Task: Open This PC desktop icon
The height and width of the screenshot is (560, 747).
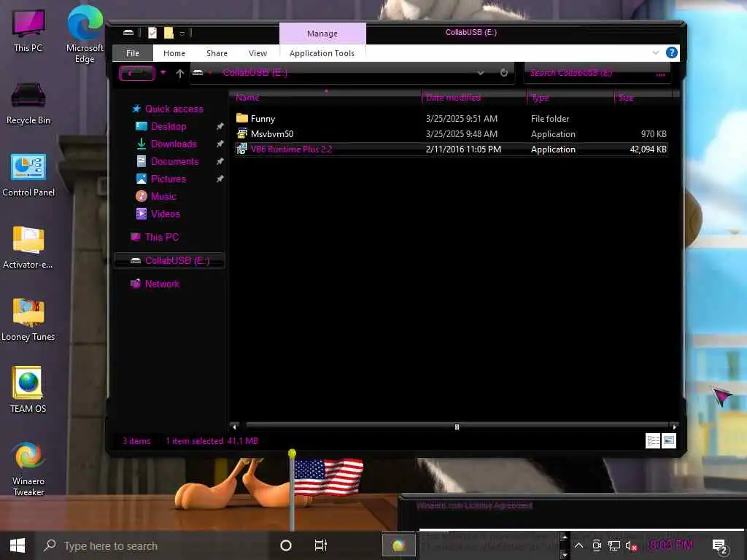Action: (x=28, y=31)
